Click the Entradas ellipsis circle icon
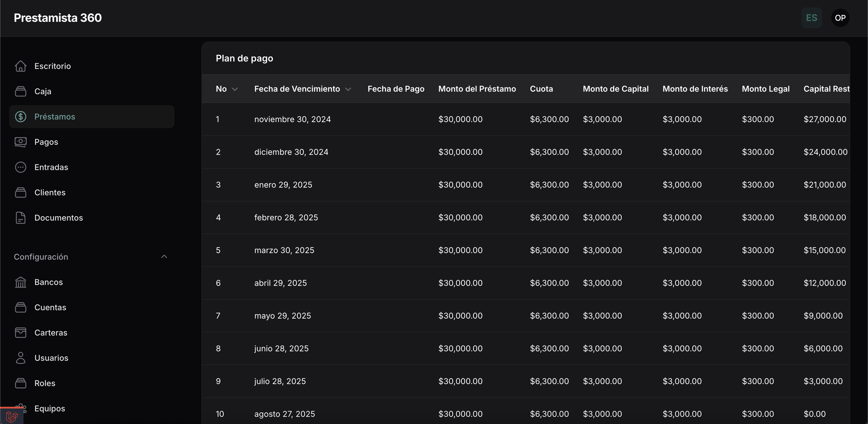The width and height of the screenshot is (868, 424). coord(21,167)
